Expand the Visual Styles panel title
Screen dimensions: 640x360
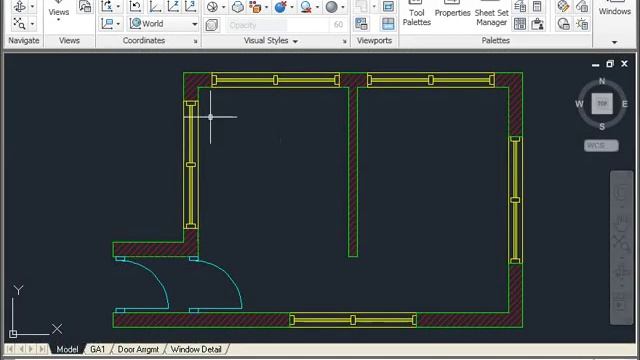point(271,40)
